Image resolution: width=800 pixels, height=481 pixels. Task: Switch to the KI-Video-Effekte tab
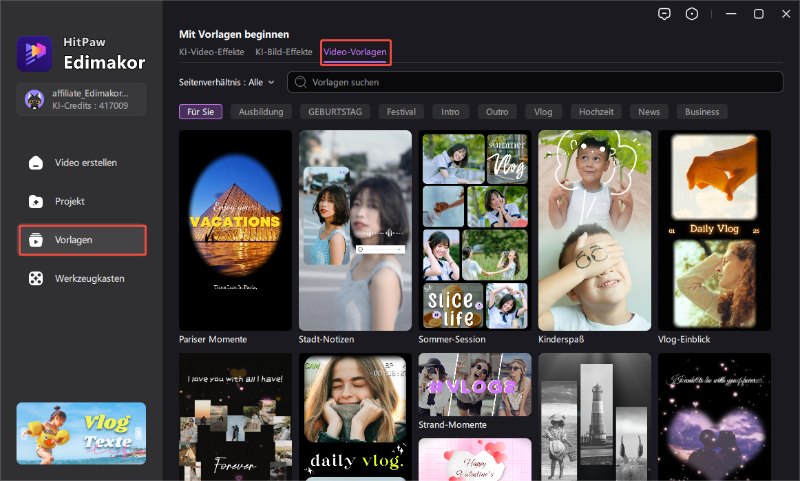211,51
